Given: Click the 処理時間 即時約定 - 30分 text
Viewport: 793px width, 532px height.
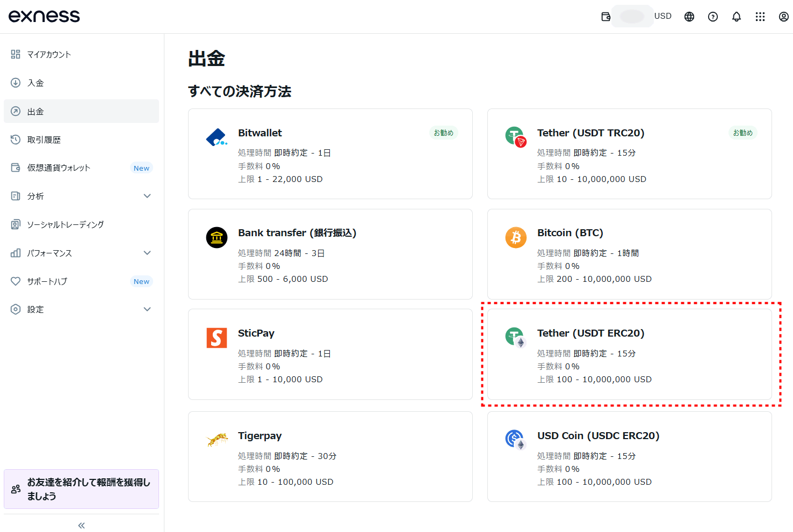Looking at the screenshot, I should [287, 456].
